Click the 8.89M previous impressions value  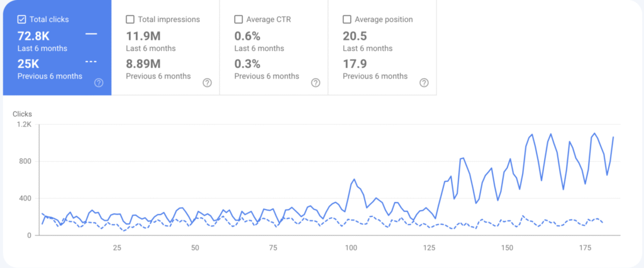click(x=143, y=64)
